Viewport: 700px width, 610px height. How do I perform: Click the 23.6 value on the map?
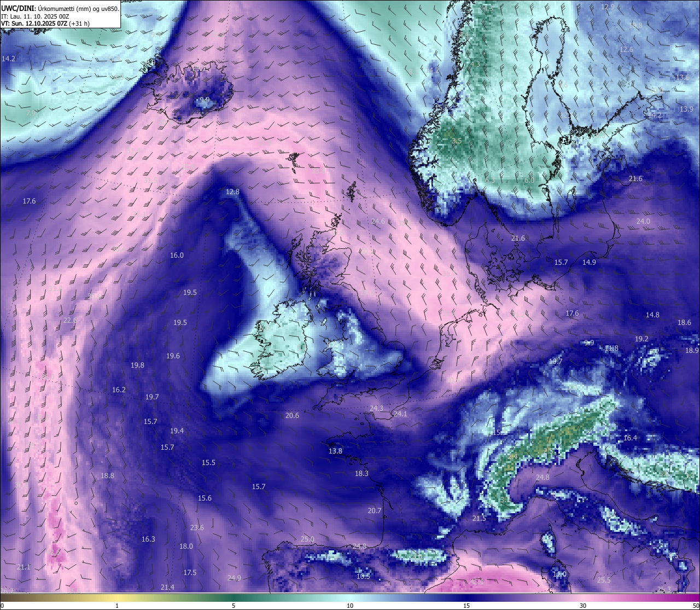pyautogui.click(x=197, y=528)
